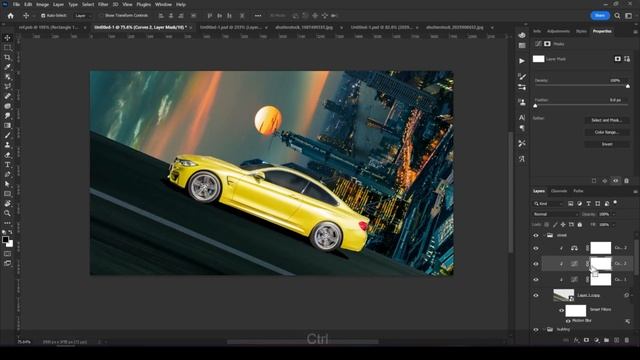Click the Share button
Image resolution: width=640 pixels, height=360 pixels.
[x=600, y=16]
